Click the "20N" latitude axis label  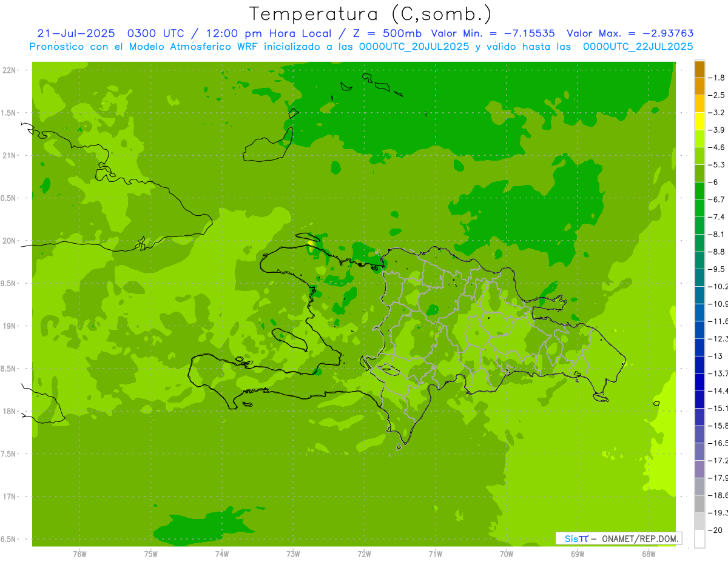click(x=9, y=241)
